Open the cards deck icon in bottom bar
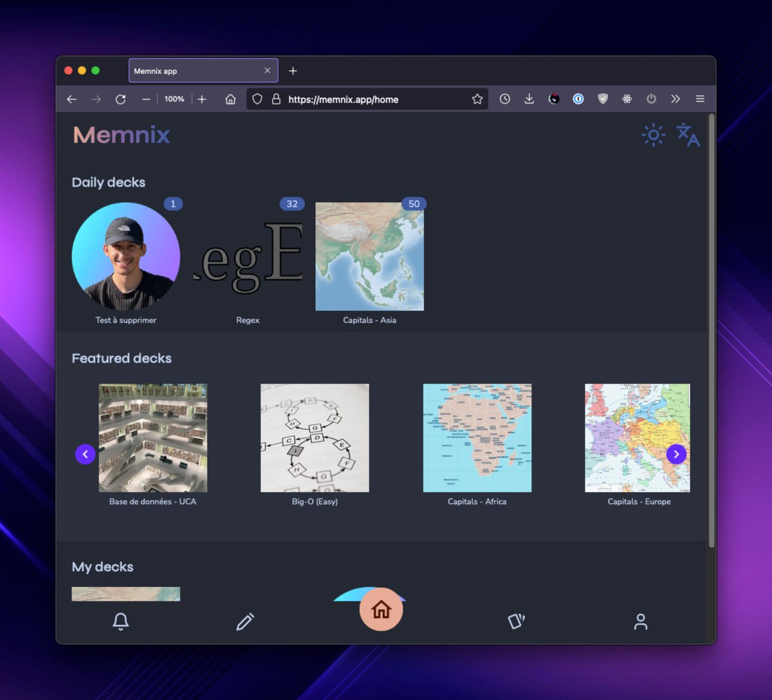Screen dimensions: 772x700 516,622
